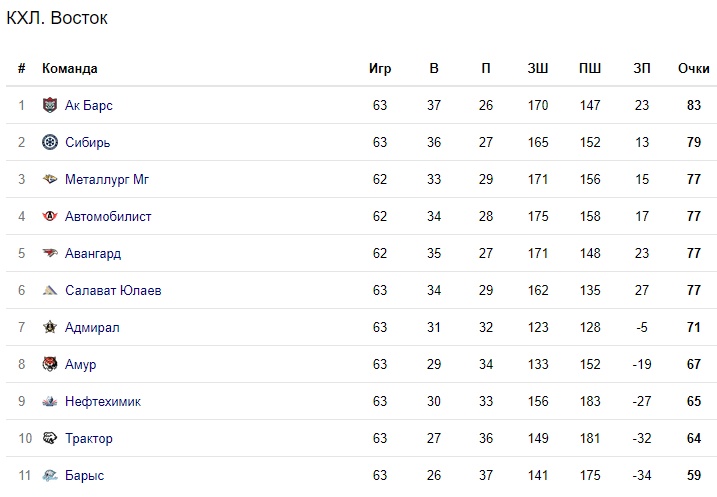Click the Металлург Мг team logo
The height and width of the screenshot is (497, 717).
(x=50, y=180)
